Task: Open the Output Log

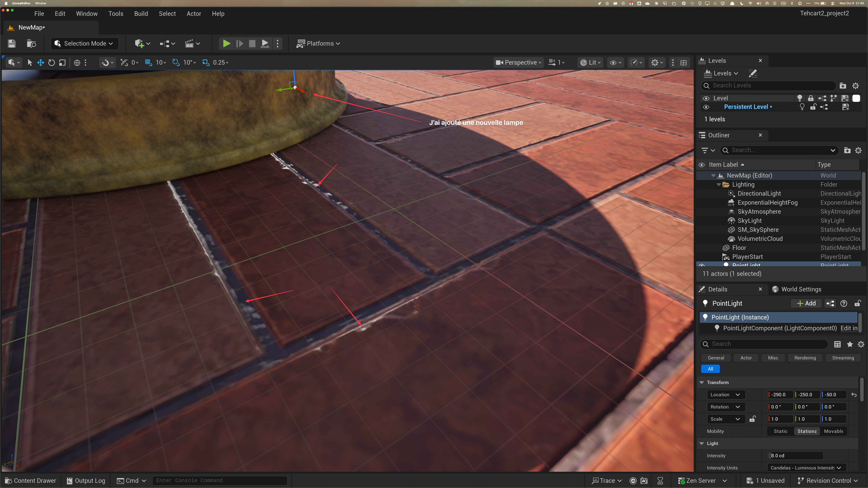Action: coord(86,481)
